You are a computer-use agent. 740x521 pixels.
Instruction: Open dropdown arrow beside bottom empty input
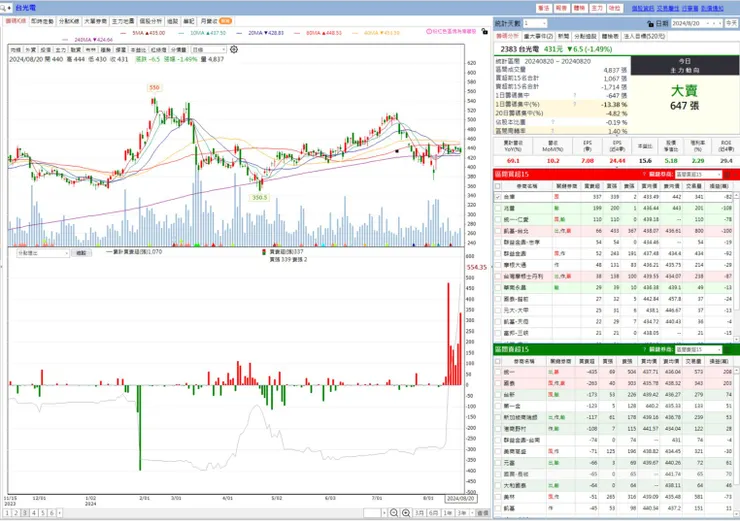click(x=384, y=513)
